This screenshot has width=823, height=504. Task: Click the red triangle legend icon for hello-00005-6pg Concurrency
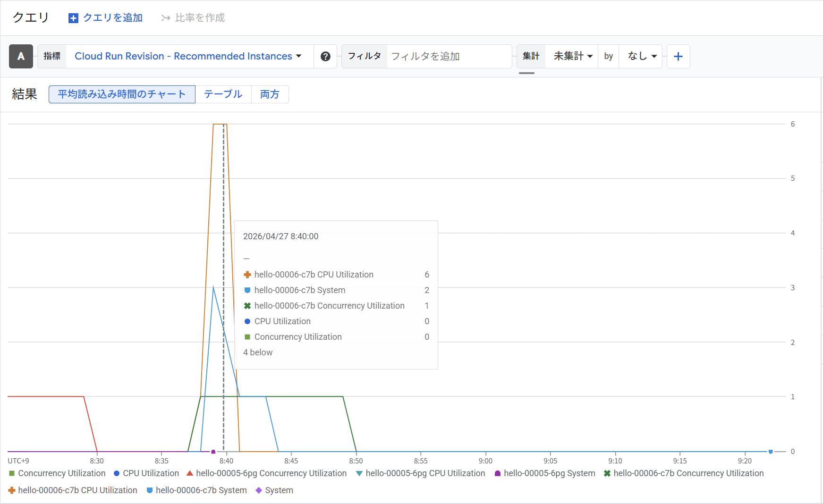(x=190, y=473)
